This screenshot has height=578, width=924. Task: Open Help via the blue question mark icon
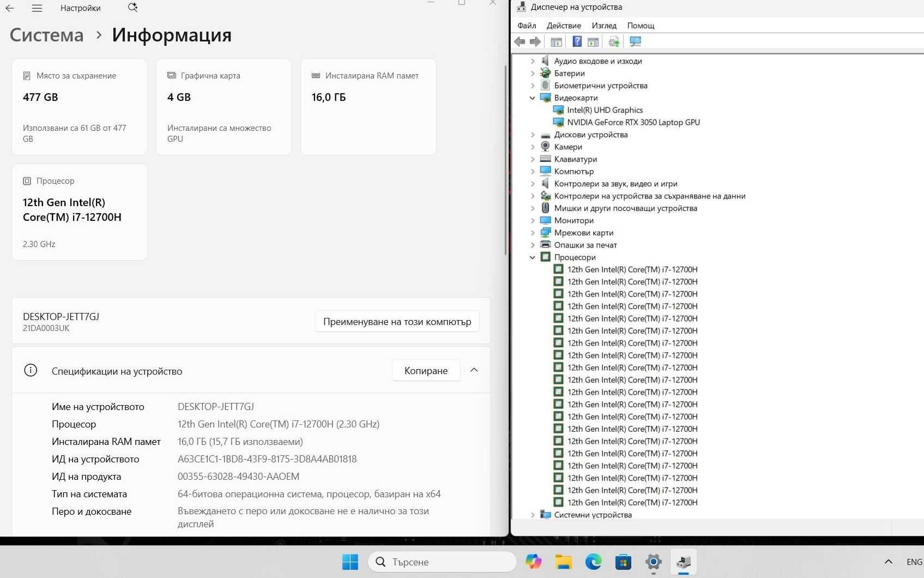pyautogui.click(x=577, y=41)
